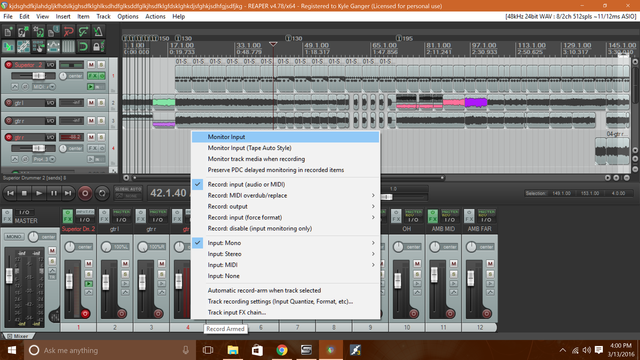640x360 pixels.
Task: Toggle ripple editing toolbar icon
Action: click(38, 47)
